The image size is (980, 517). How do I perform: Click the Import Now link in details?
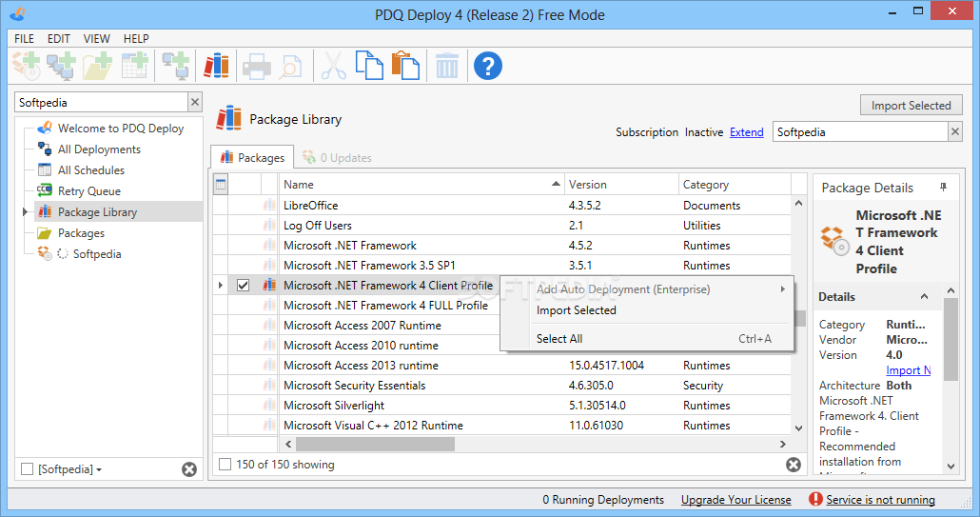908,370
